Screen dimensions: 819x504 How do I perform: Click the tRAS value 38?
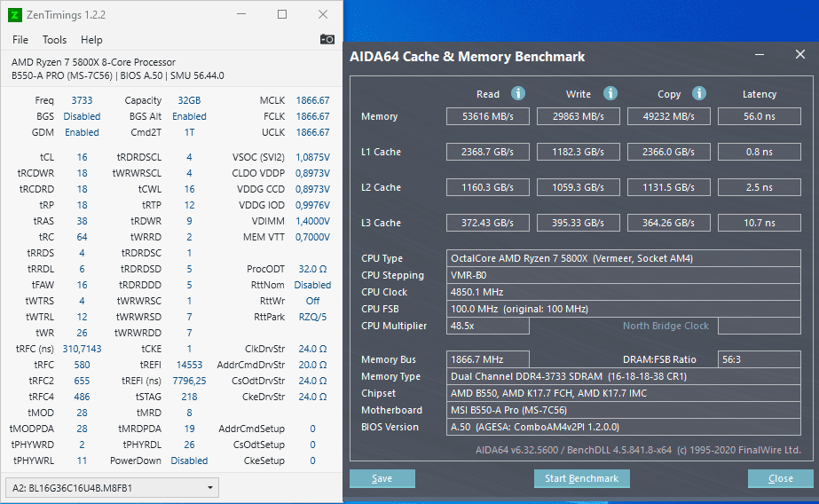(82, 221)
